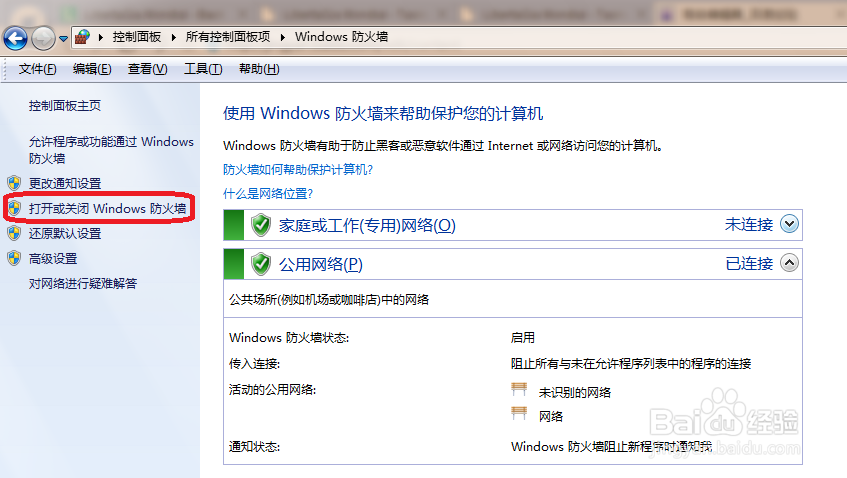Click the 活动的公用网络: label
The width and height of the screenshot is (847, 478).
[x=272, y=389]
